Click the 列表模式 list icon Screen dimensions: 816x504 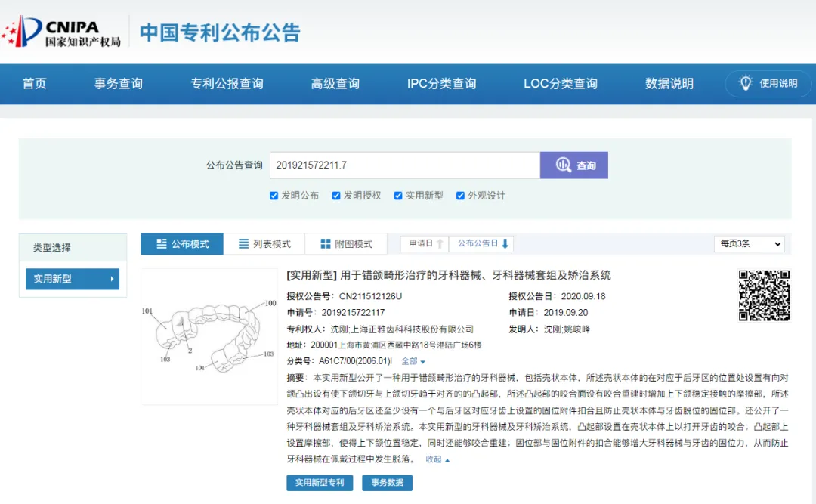pyautogui.click(x=243, y=243)
